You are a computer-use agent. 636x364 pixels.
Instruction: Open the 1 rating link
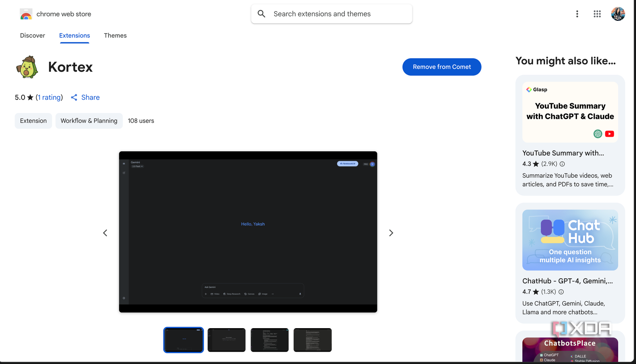(49, 97)
